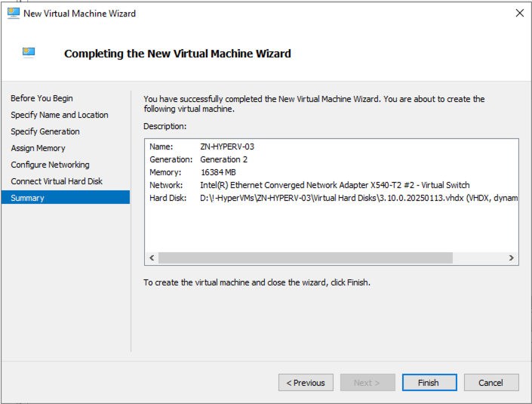Click the scroll left arrow in the description box
532x404 pixels.
[152, 258]
